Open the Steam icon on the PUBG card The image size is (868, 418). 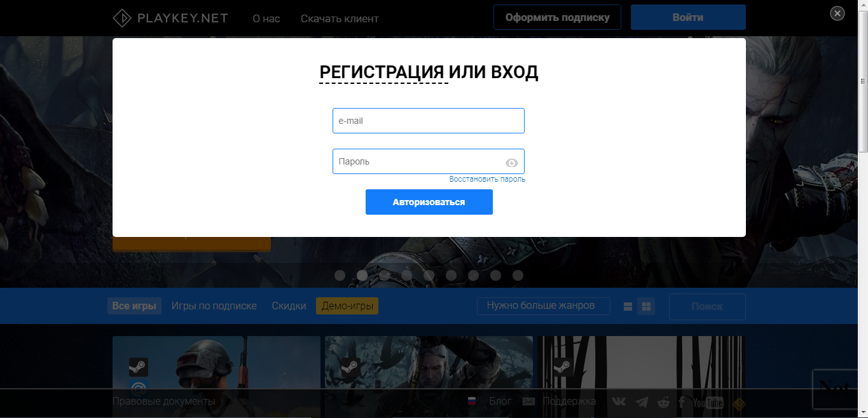click(139, 367)
